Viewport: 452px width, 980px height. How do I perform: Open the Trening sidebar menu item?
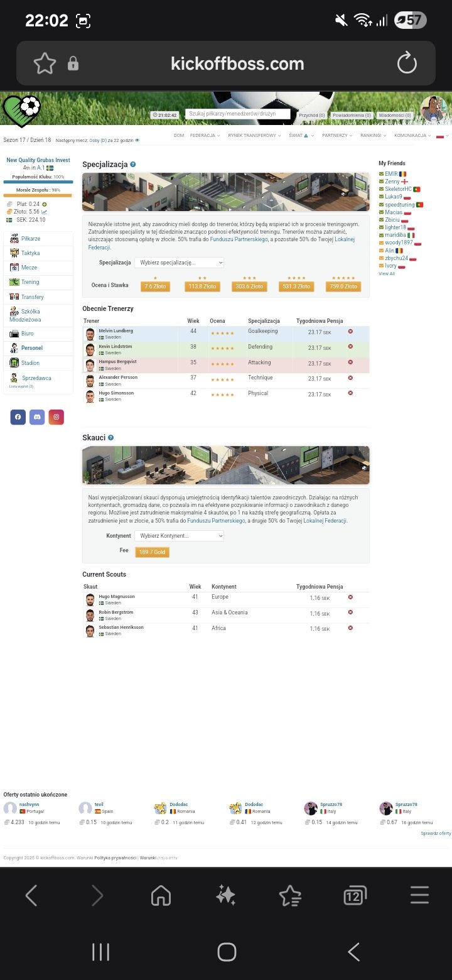tap(30, 282)
